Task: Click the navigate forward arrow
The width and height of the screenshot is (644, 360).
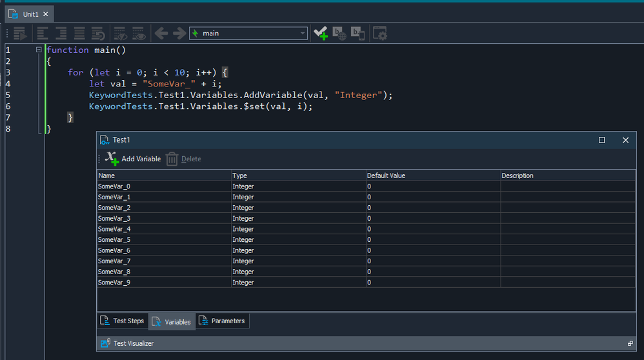Action: coord(179,34)
